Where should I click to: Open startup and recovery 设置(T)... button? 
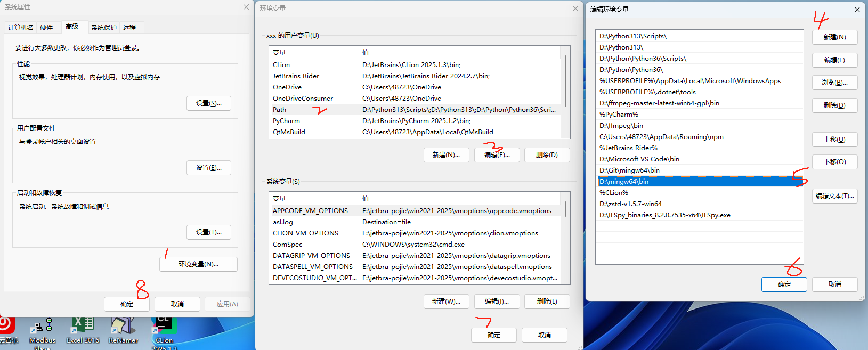coord(209,232)
